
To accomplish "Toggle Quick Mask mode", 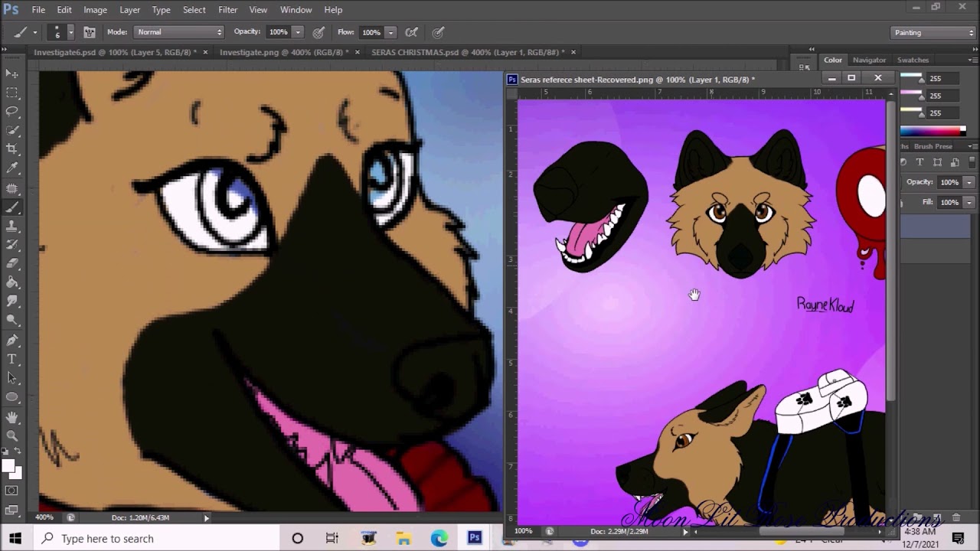I will [x=12, y=491].
